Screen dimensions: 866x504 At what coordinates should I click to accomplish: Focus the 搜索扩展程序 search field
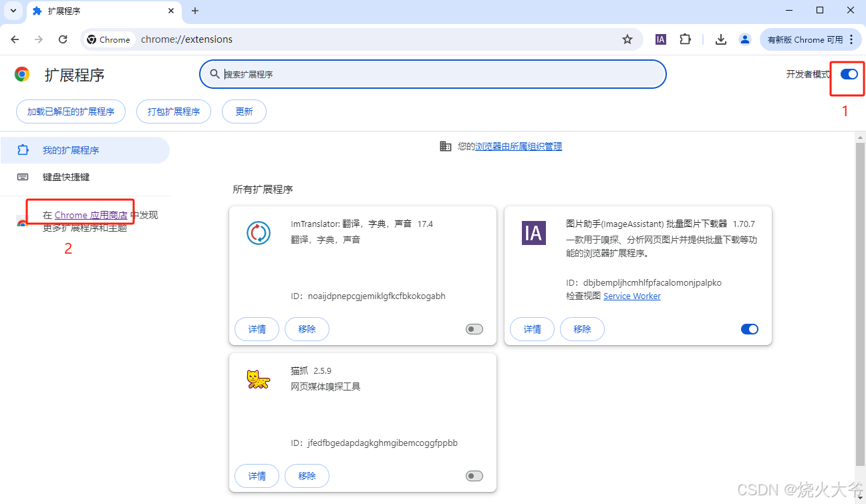coord(433,74)
